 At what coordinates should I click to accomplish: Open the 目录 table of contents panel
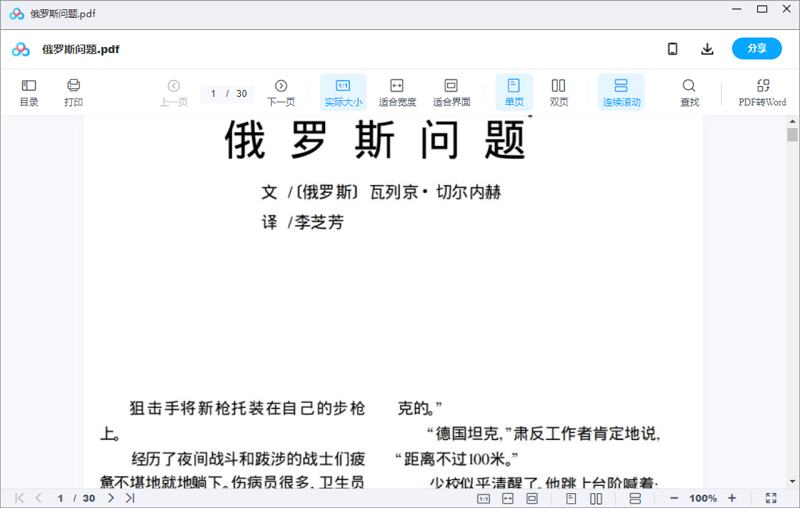pyautogui.click(x=29, y=92)
